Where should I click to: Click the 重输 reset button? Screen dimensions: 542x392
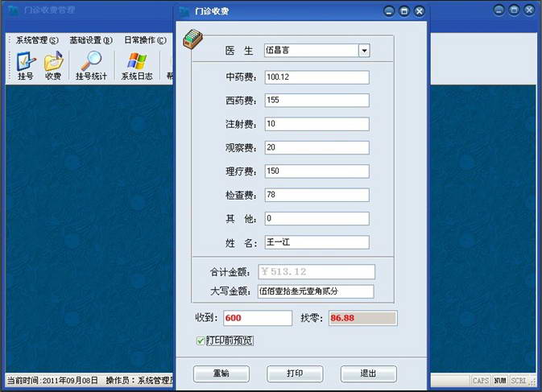tap(221, 373)
